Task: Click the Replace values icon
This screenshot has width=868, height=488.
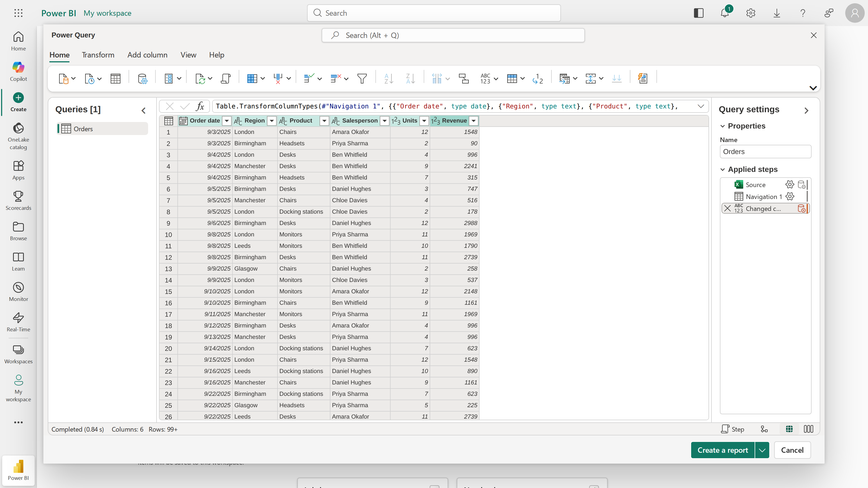Action: tap(538, 78)
